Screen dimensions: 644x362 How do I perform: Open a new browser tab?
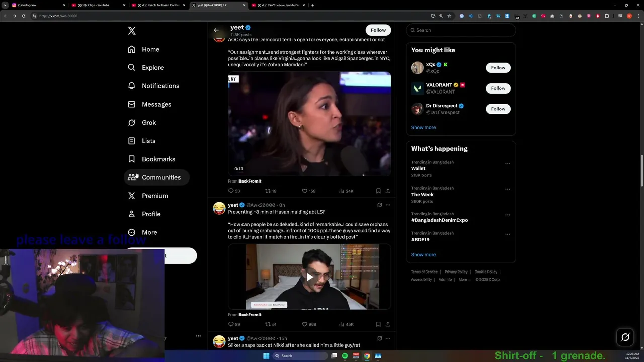(x=313, y=5)
